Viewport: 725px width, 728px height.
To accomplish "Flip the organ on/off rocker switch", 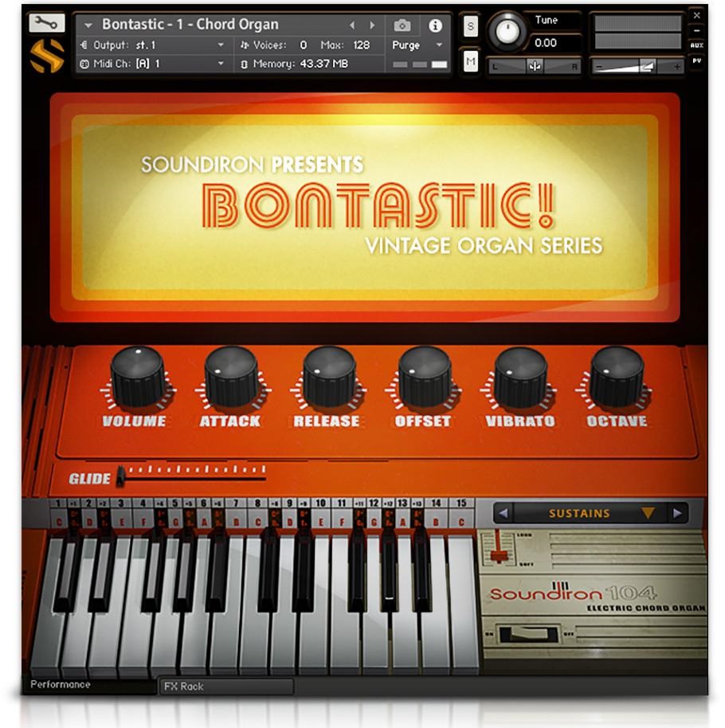I will pyautogui.click(x=527, y=634).
